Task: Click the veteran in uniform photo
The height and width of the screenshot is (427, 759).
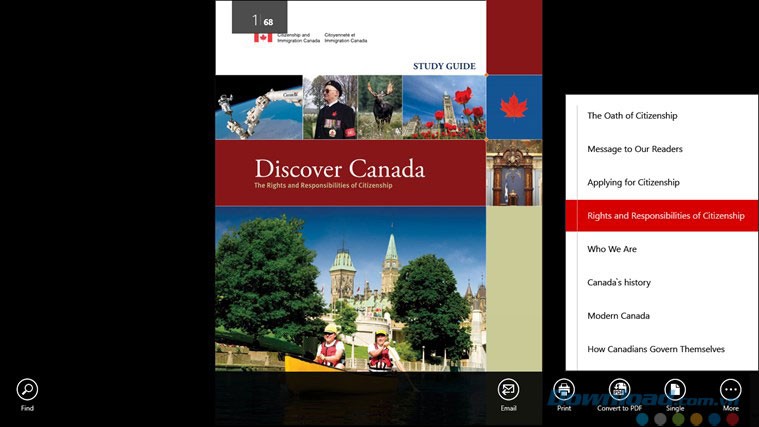Action: (329, 107)
